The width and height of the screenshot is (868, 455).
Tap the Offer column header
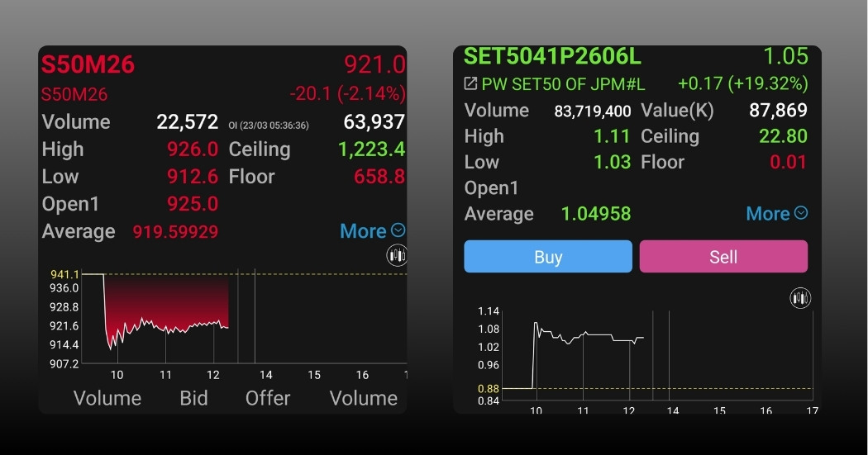tap(268, 398)
